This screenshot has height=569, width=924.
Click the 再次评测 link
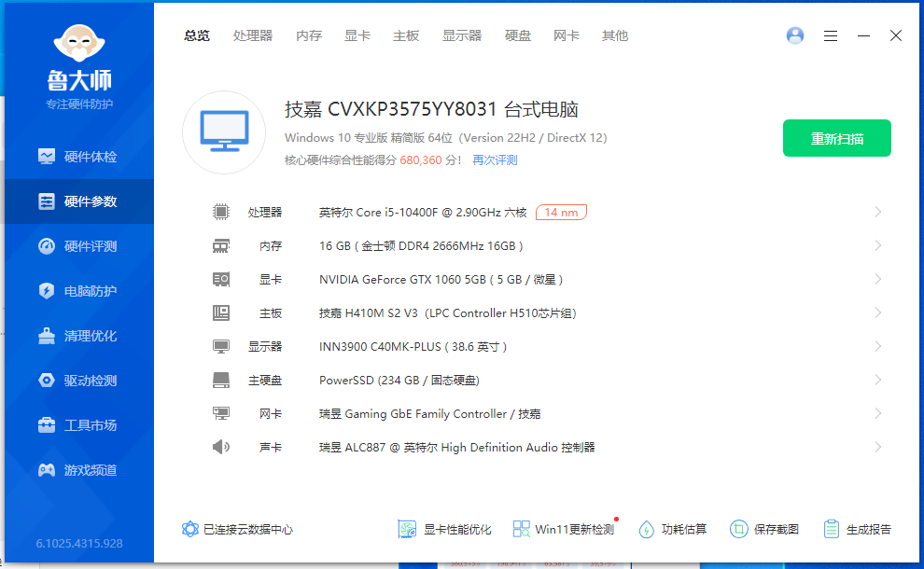495,160
